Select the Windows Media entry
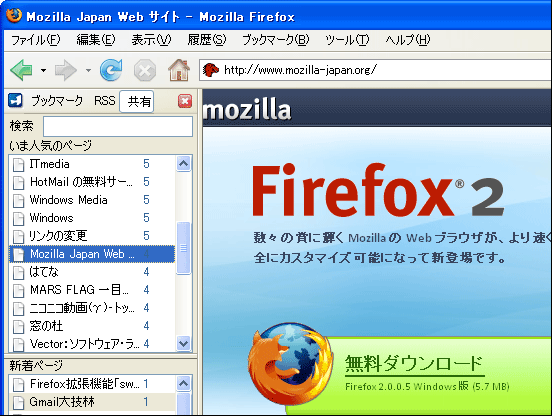Screen dimensions: 552x416 tap(92, 200)
